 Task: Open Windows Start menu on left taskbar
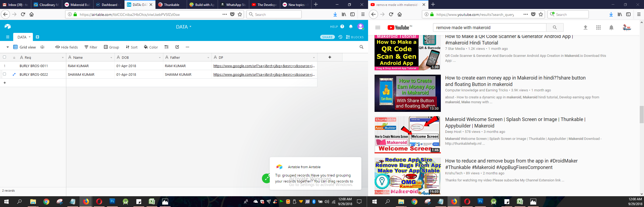point(6,202)
